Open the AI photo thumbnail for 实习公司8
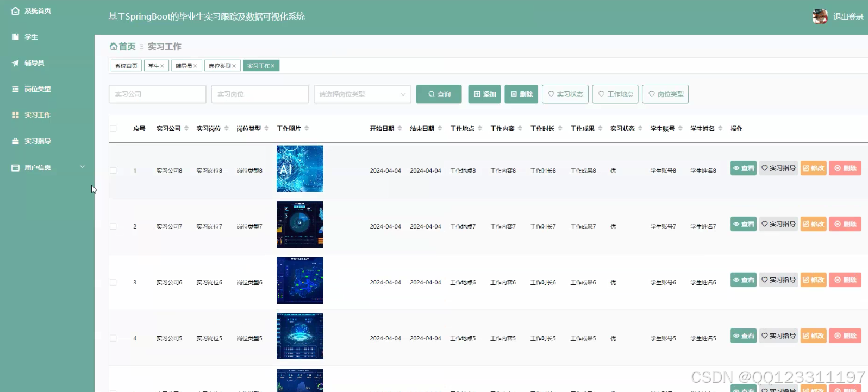Viewport: 868px width, 392px height. 300,168
